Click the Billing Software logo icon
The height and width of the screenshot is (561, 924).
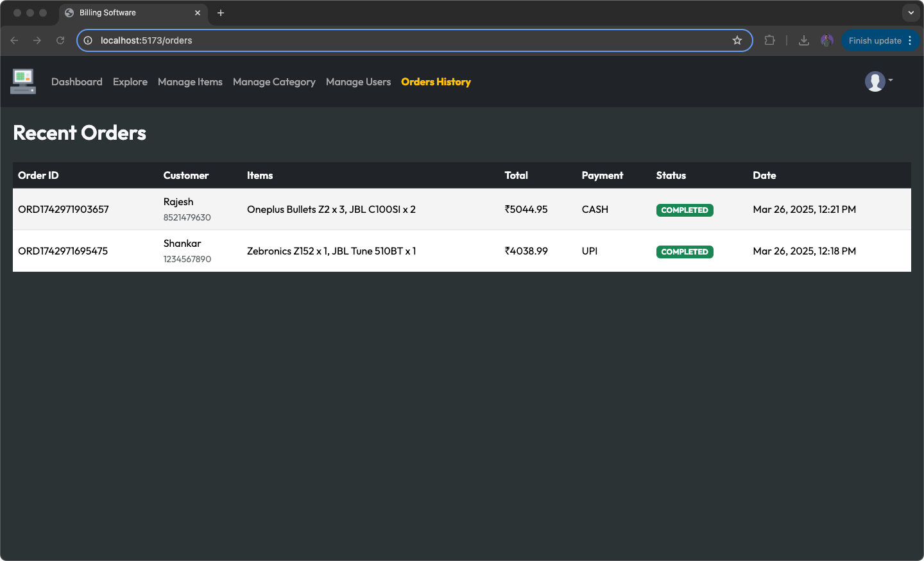click(x=23, y=81)
